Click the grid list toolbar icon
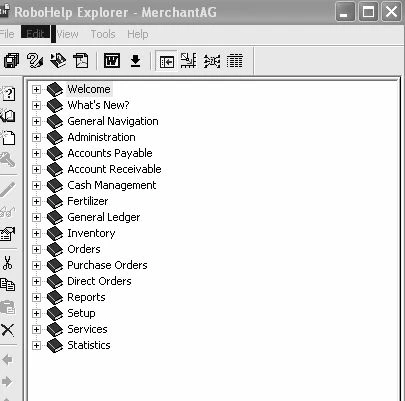 (235, 61)
